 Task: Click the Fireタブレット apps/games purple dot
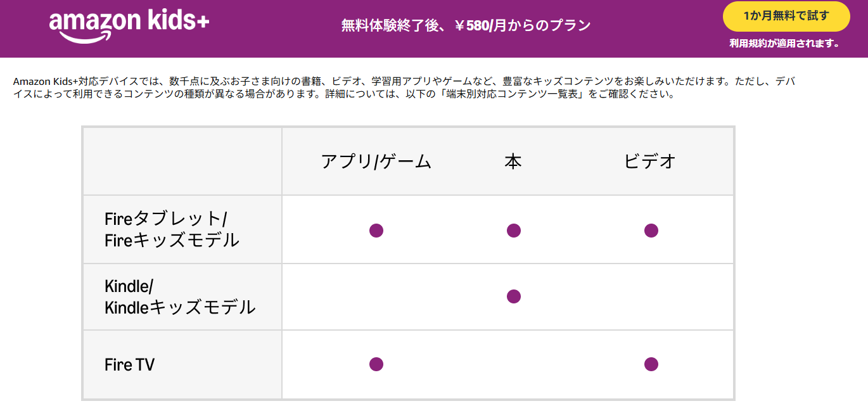[x=376, y=231]
